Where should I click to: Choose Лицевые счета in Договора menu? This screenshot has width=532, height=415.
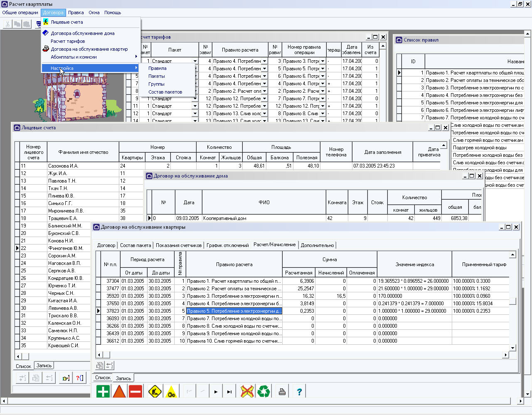click(x=66, y=22)
